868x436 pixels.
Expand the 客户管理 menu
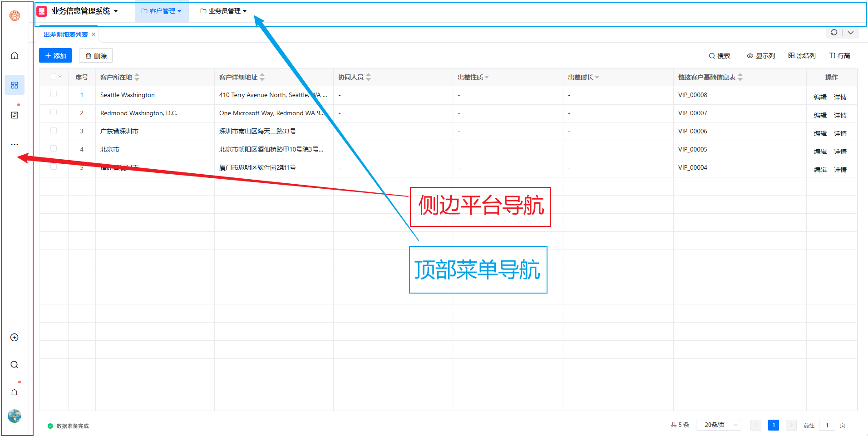162,11
